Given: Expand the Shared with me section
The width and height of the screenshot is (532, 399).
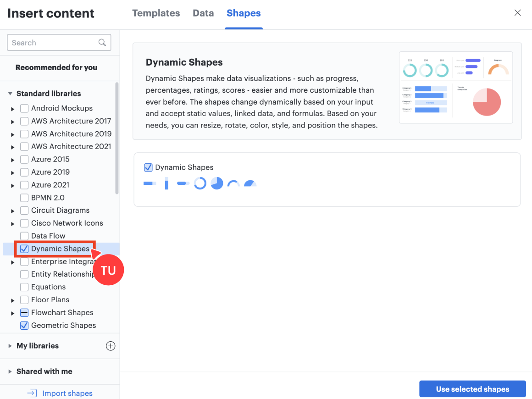Looking at the screenshot, I should [x=10, y=371].
